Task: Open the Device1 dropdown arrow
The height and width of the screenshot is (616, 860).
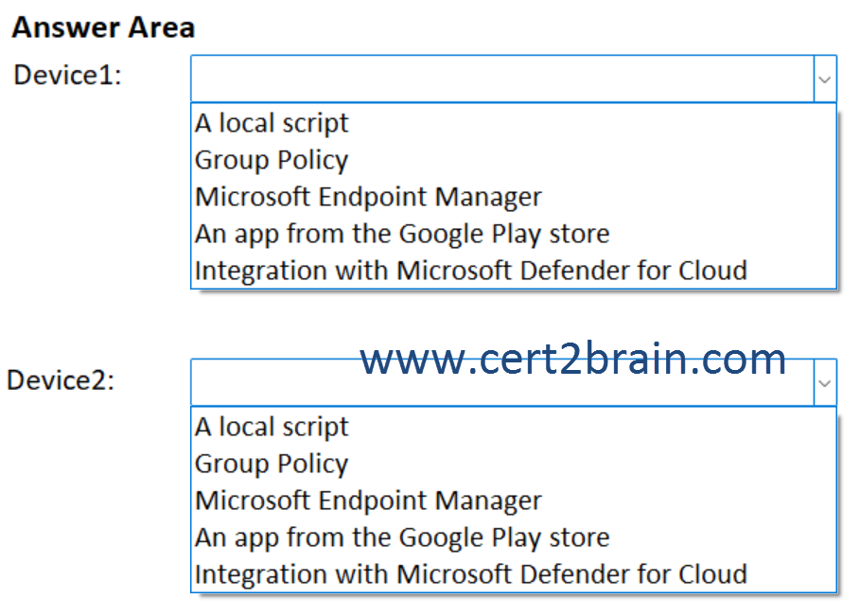Action: tap(825, 79)
